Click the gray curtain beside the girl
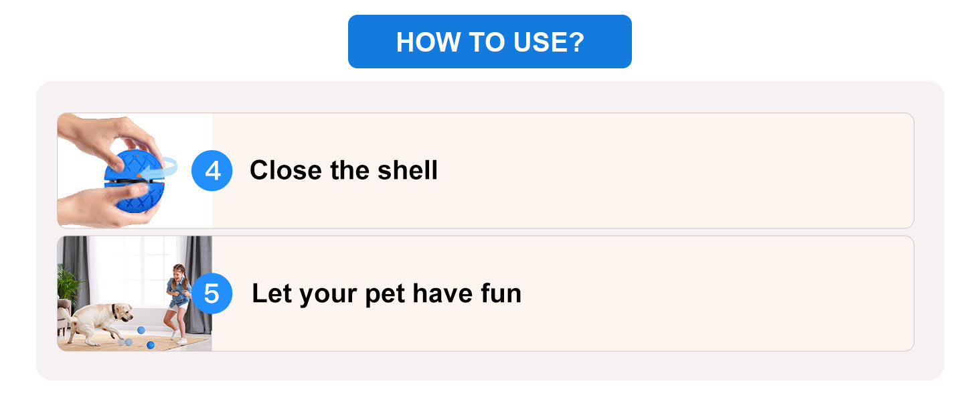 198,285
